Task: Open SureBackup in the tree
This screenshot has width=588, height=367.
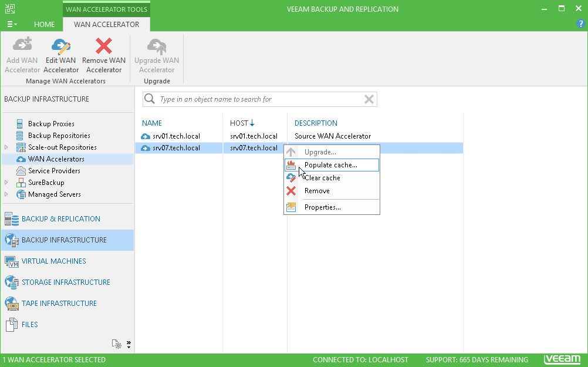Action: (46, 183)
